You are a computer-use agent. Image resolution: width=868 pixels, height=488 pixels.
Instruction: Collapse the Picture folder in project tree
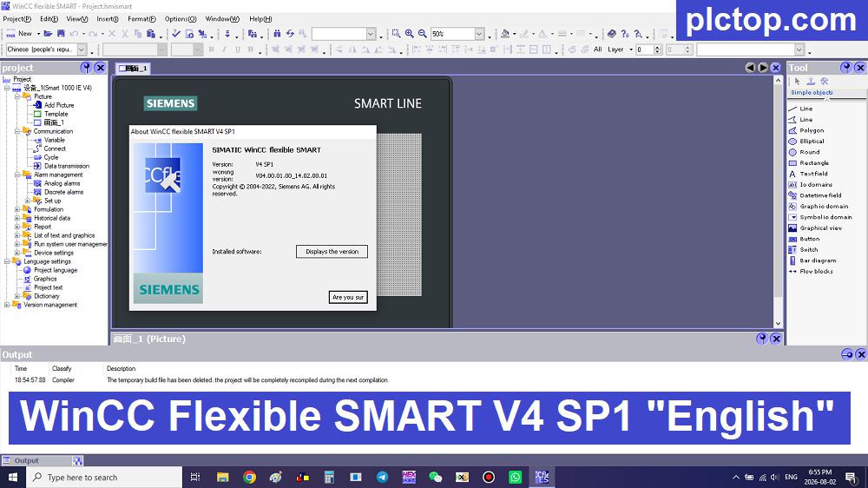(17, 96)
